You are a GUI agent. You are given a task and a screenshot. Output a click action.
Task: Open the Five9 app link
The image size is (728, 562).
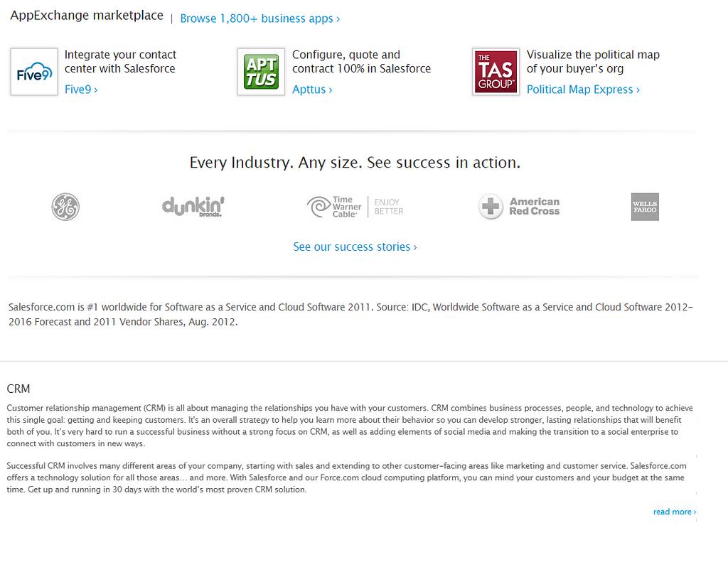pyautogui.click(x=81, y=90)
